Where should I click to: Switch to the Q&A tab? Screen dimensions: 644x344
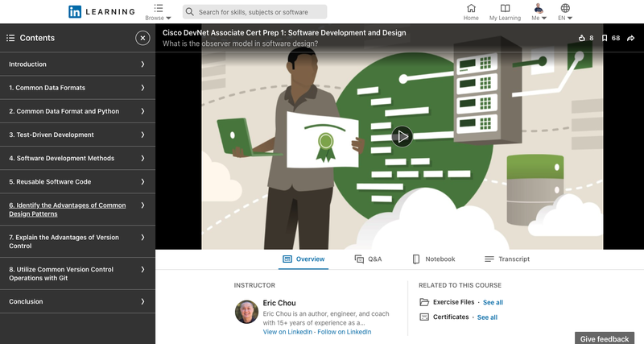tap(368, 259)
